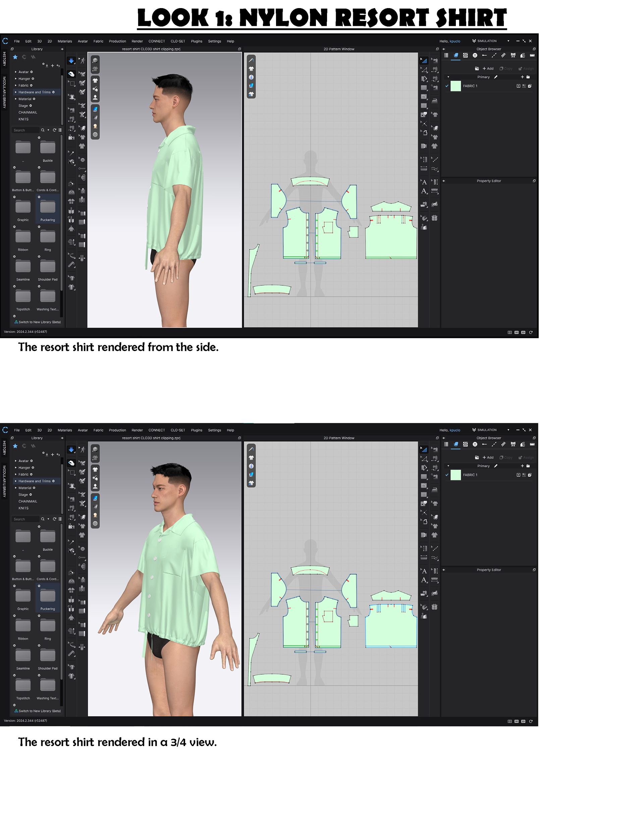Expand Avatar tree item in side-view Library

(16, 72)
